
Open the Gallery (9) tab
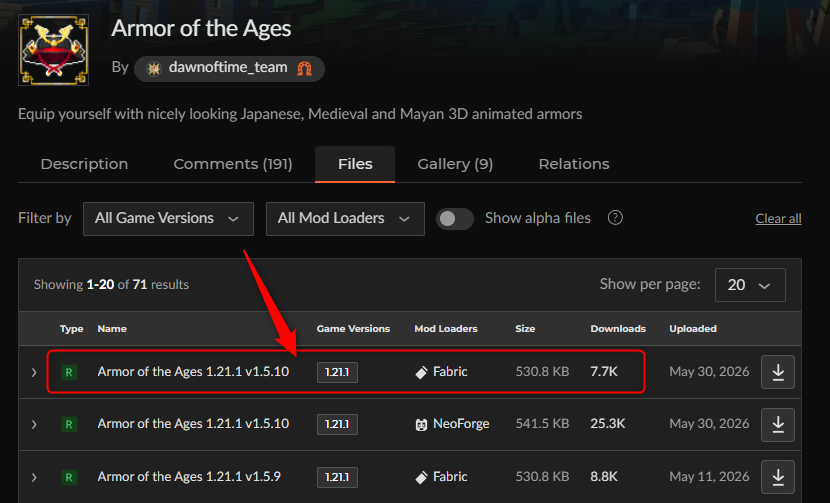tap(455, 164)
